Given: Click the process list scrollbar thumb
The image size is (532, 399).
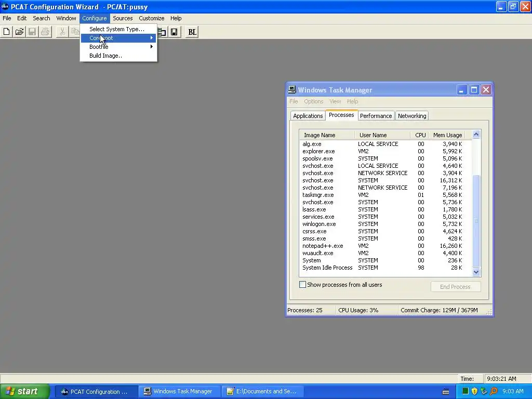Looking at the screenshot, I should [x=476, y=220].
